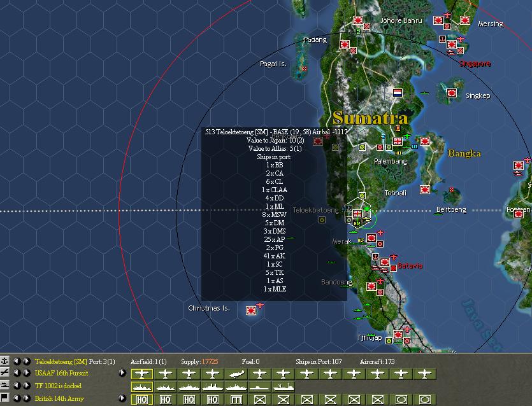Click the Japanese base marker at Mersing
The height and width of the screenshot is (406, 532).
point(465,20)
